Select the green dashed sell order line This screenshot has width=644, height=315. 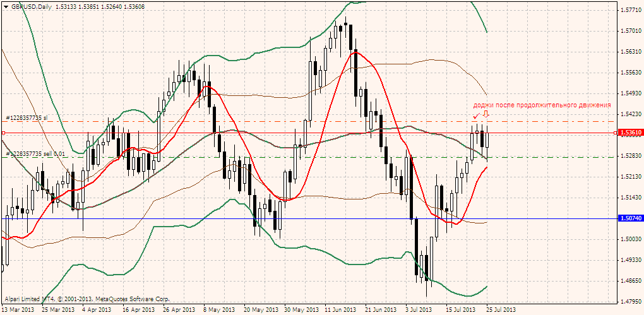coord(309,157)
